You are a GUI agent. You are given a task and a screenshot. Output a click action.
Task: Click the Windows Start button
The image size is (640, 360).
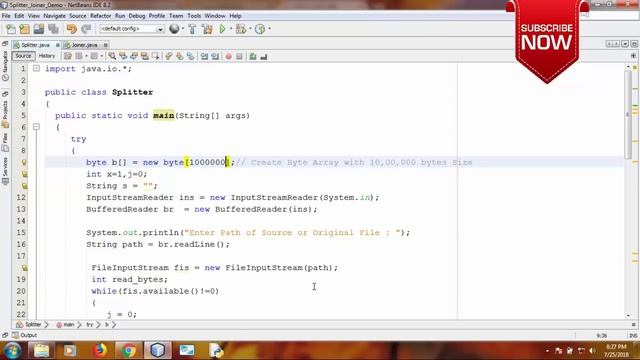[12, 350]
